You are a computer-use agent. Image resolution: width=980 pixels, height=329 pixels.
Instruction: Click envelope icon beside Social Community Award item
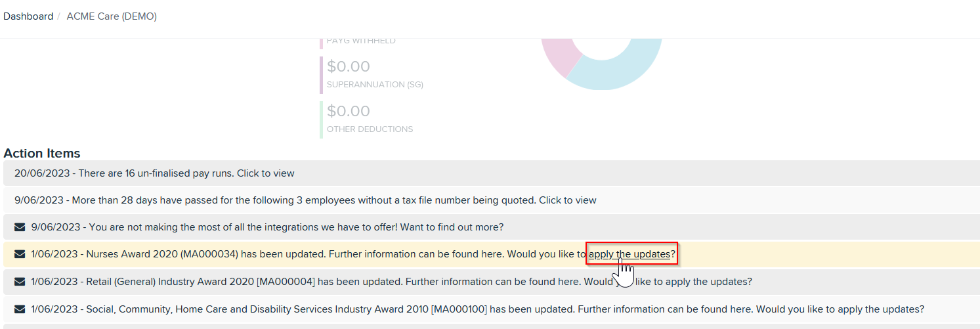(20, 309)
